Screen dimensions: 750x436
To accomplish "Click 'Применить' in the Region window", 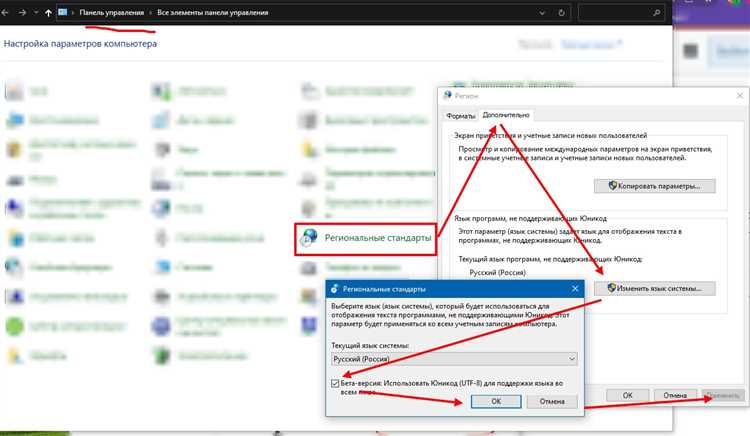I will click(x=723, y=395).
